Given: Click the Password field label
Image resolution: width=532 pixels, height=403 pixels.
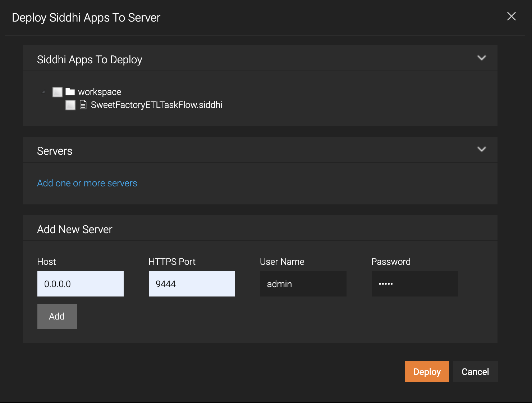Looking at the screenshot, I should [x=391, y=262].
